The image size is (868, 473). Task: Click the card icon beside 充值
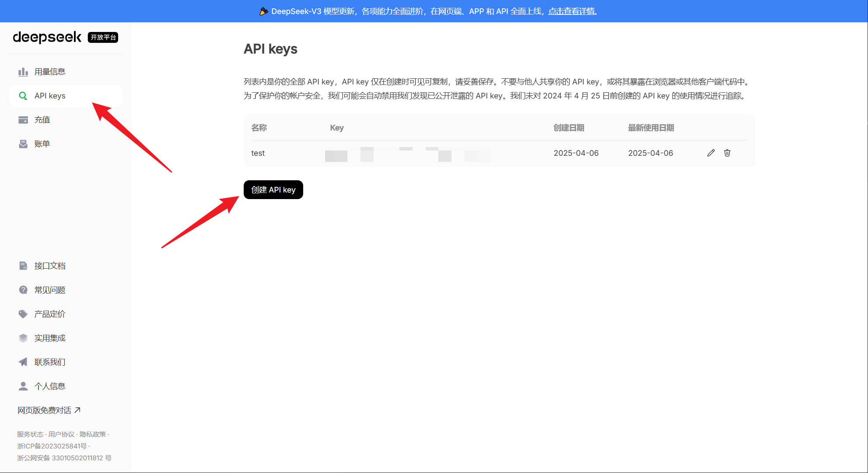23,120
